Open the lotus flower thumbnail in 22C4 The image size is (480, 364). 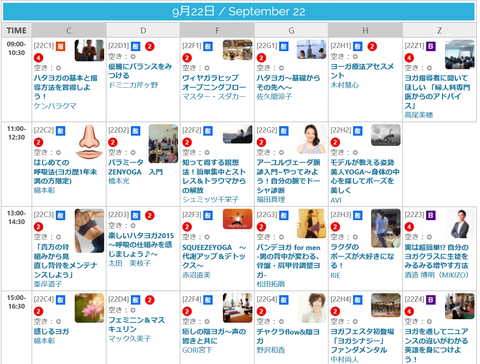point(89,308)
